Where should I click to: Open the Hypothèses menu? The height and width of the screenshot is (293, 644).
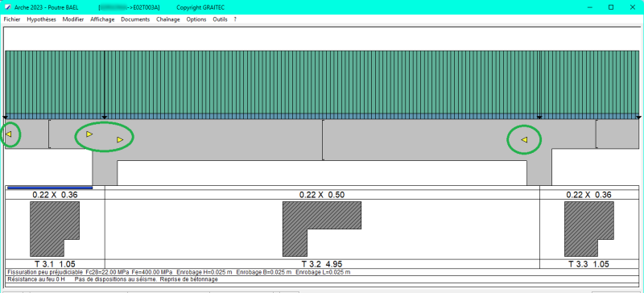click(x=42, y=19)
